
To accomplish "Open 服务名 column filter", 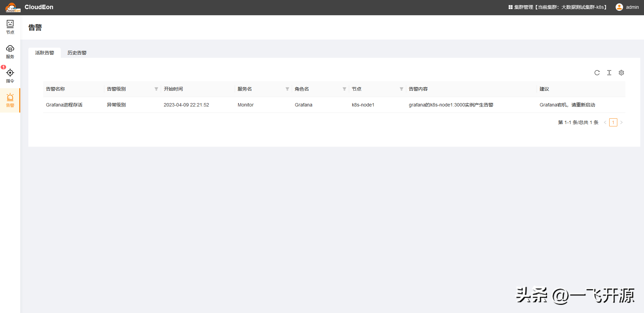I will pos(287,89).
